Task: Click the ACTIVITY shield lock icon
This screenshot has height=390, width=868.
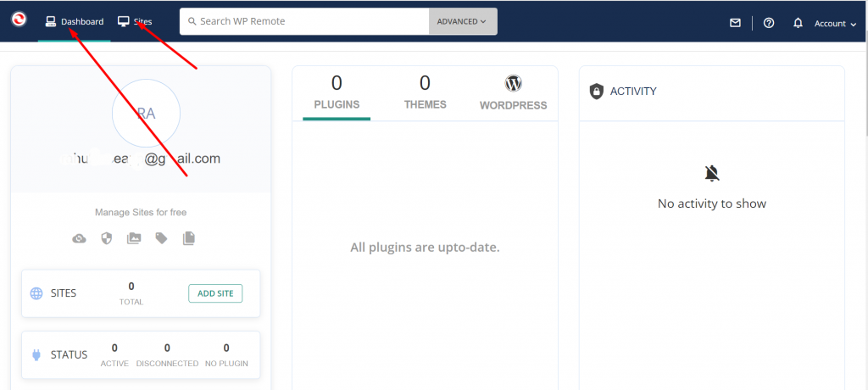Action: tap(596, 92)
